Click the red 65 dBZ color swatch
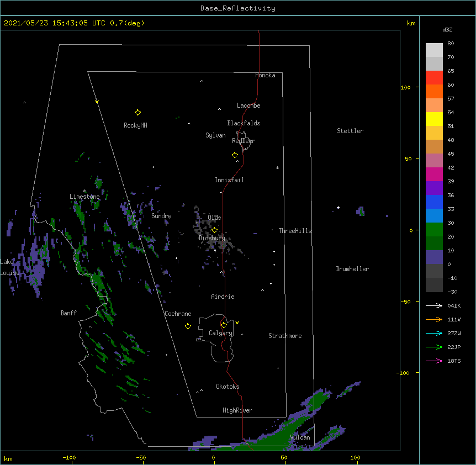Screen dimensions: 476x465 pos(434,77)
